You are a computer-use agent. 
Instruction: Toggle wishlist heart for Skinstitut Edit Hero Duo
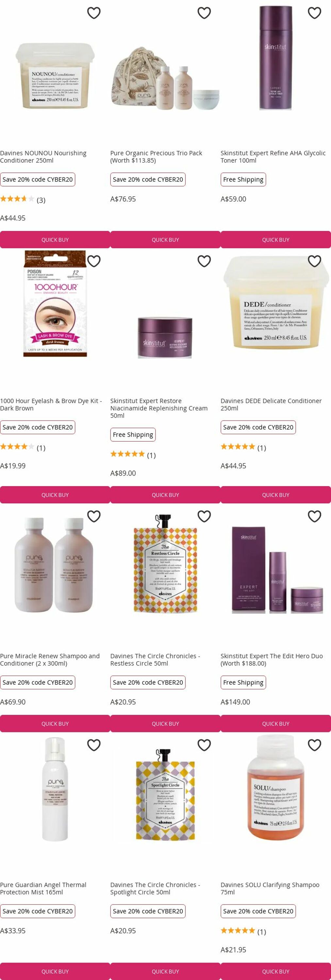pos(314,516)
